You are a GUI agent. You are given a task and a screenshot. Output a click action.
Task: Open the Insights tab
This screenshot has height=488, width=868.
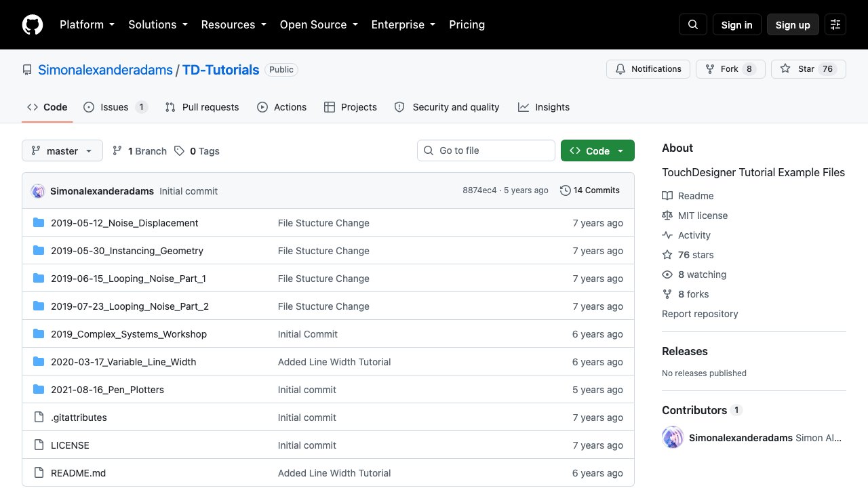point(544,107)
